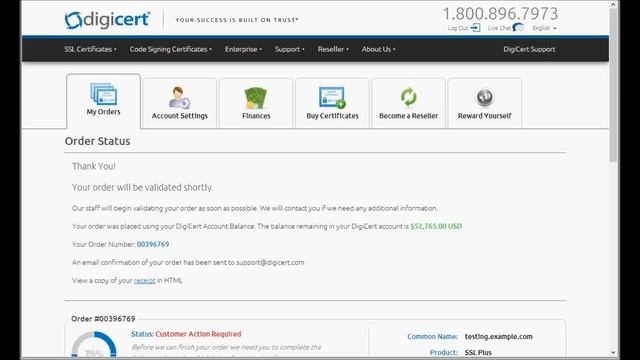The width and height of the screenshot is (640, 360).
Task: Click the Log Out text link
Action: [458, 28]
